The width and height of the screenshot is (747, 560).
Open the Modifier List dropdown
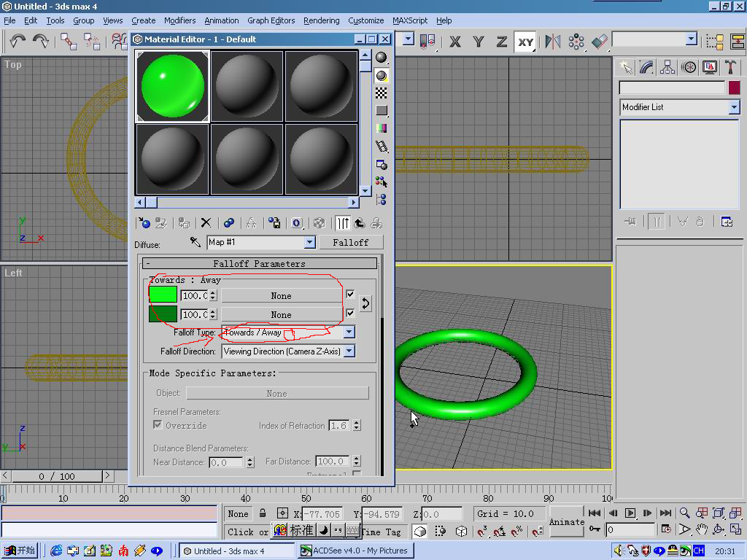734,107
